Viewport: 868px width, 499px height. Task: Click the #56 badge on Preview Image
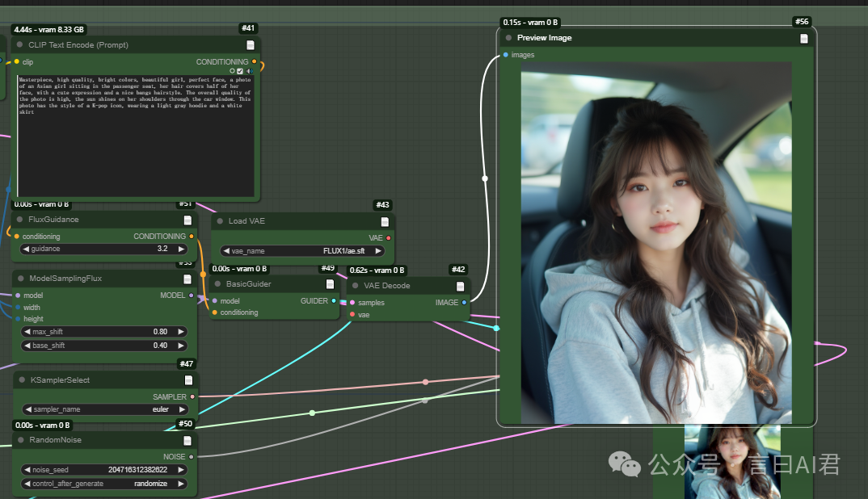(802, 22)
